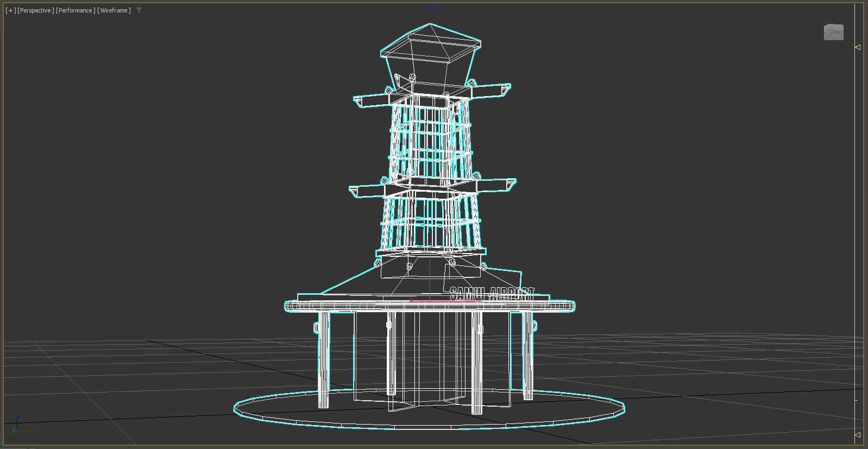Click the viewport filter funnel icon
The width and height of the screenshot is (868, 449).
[x=139, y=10]
